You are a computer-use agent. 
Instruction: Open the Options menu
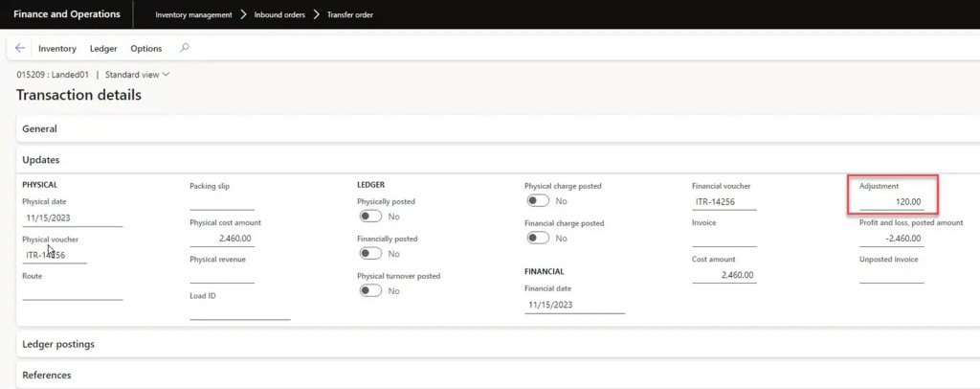146,48
